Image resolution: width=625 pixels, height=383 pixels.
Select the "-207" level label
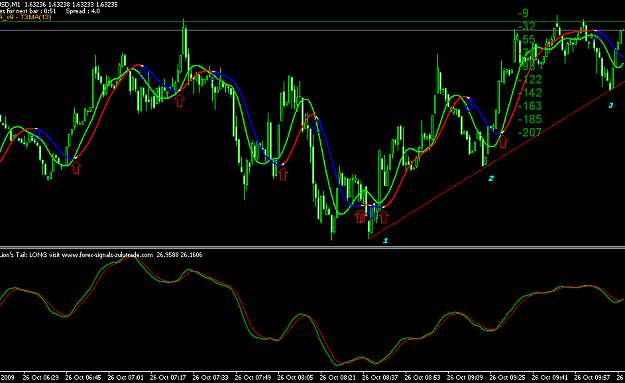coord(530,132)
